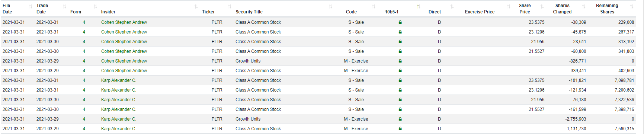Image resolution: width=644 pixels, height=134 pixels.
Task: Sort by Share Price column arrows
Action: [x=542, y=7]
